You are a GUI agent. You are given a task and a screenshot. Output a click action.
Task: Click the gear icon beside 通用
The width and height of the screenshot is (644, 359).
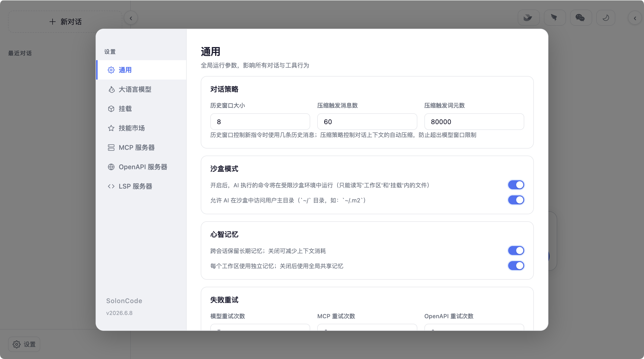(x=111, y=70)
